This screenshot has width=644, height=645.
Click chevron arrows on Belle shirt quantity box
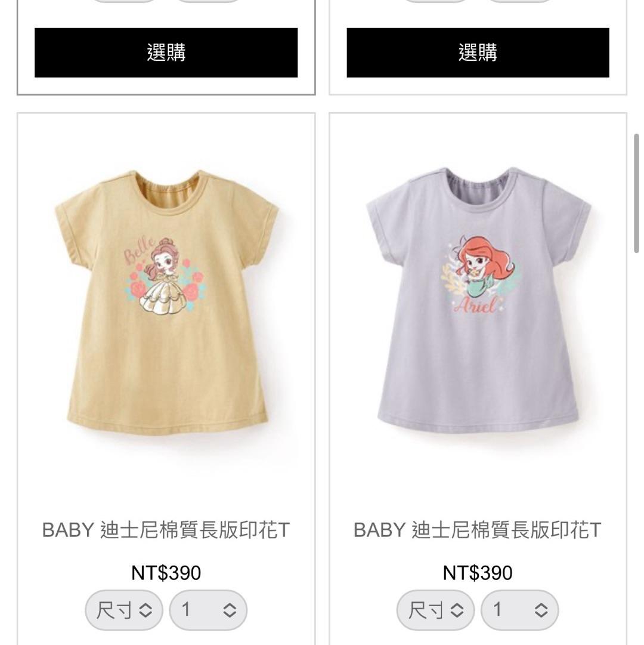pos(230,610)
